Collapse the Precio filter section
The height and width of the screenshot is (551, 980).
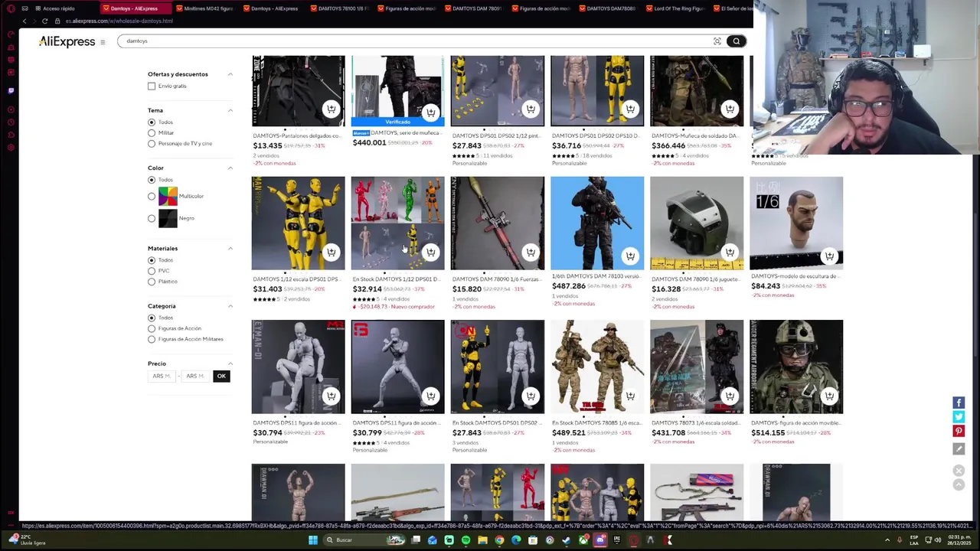(230, 364)
